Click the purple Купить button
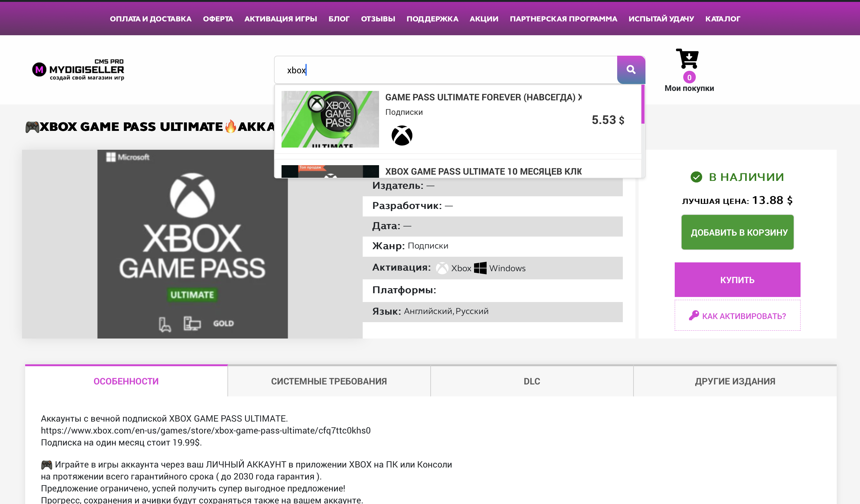The image size is (860, 504). pyautogui.click(x=737, y=279)
